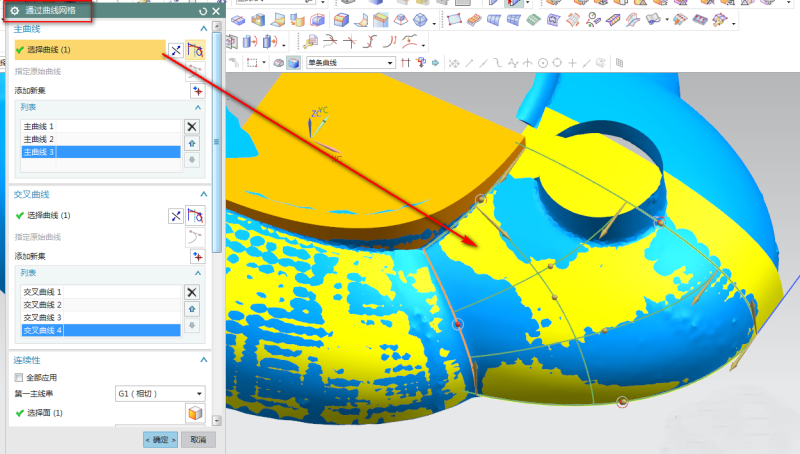Image resolution: width=800 pixels, height=454 pixels.
Task: Click the 确定 button
Action: tap(160, 440)
